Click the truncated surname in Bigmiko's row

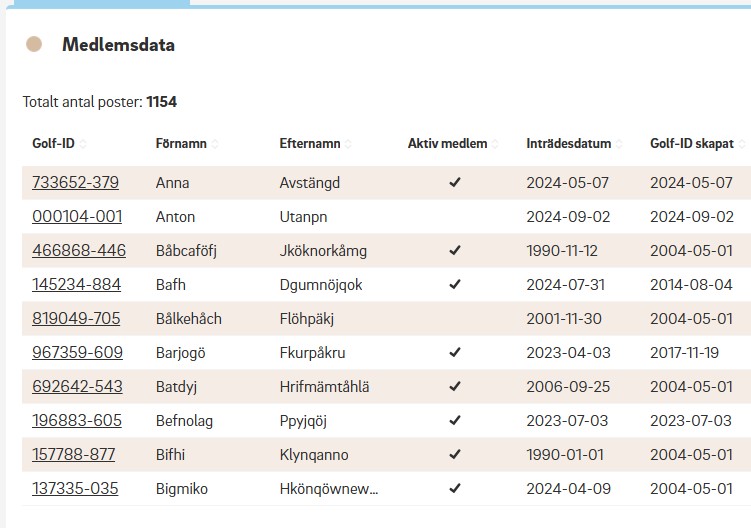click(329, 489)
